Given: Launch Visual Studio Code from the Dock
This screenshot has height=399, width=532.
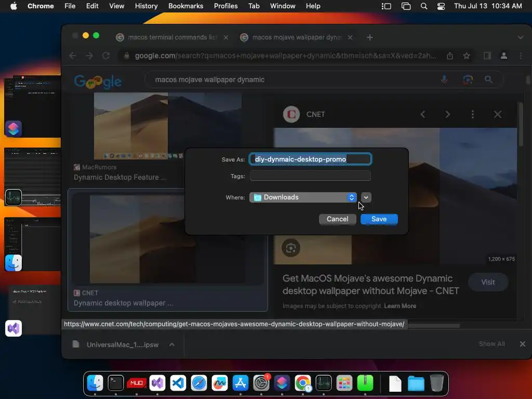Looking at the screenshot, I should click(178, 383).
